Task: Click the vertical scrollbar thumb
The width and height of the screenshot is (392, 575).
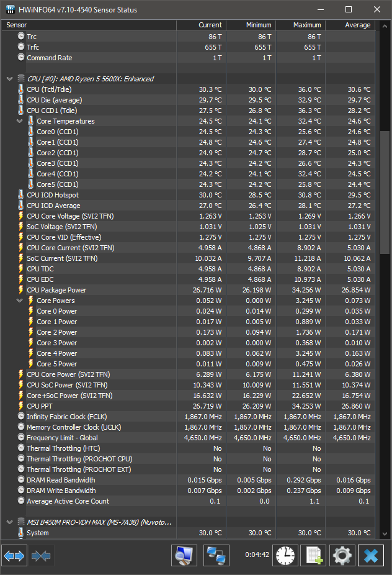Action: click(385, 192)
